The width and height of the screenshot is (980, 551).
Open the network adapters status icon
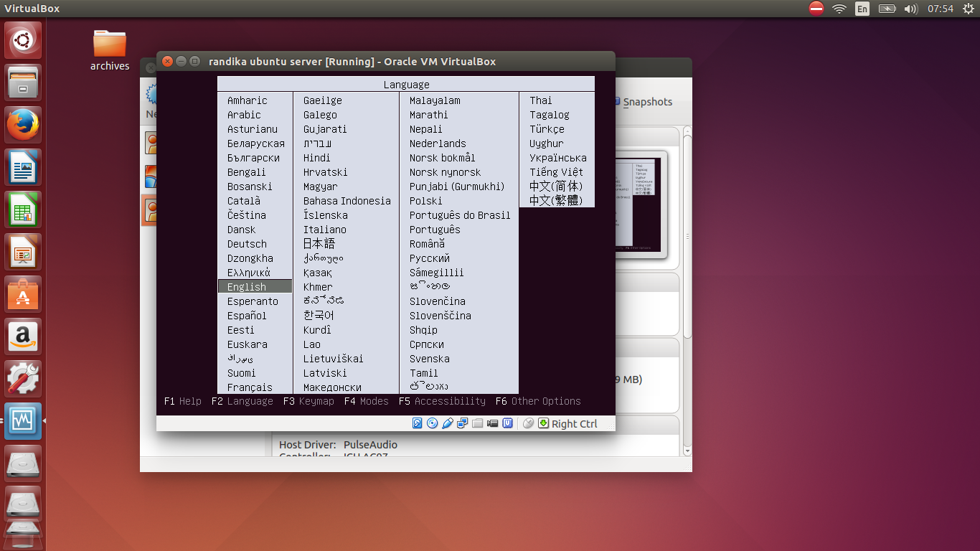(x=463, y=423)
